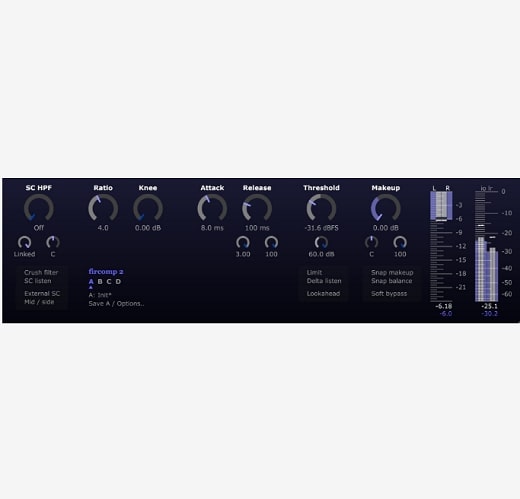This screenshot has width=520, height=499.
Task: Click the SC HPF knob
Action: (39, 208)
